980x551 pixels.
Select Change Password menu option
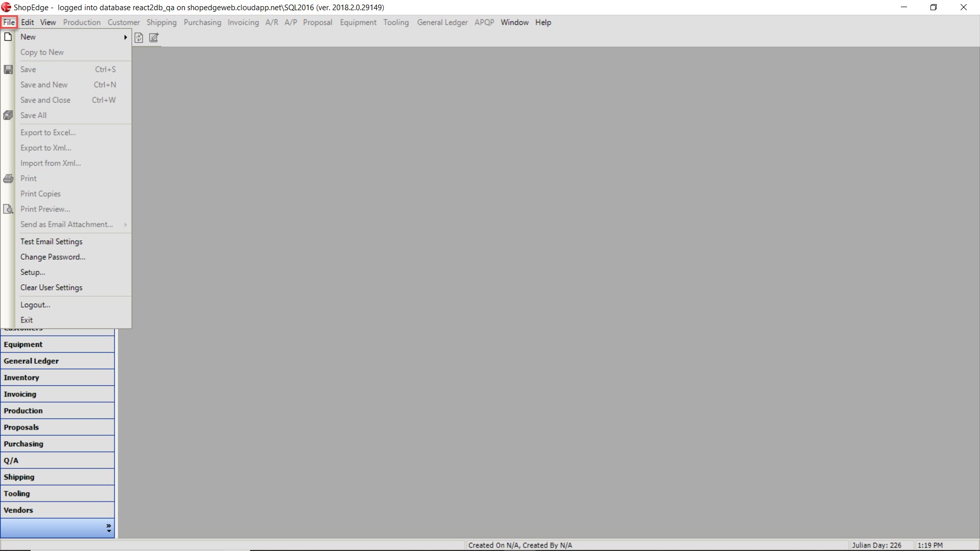click(53, 257)
